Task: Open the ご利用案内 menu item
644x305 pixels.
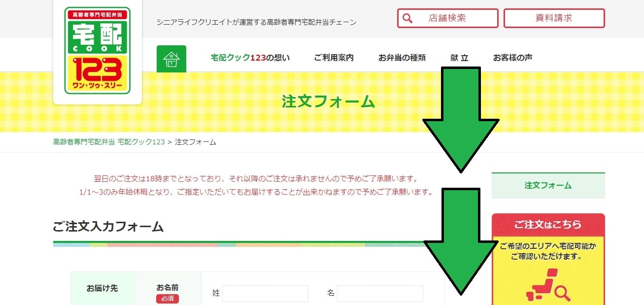Action: 334,58
